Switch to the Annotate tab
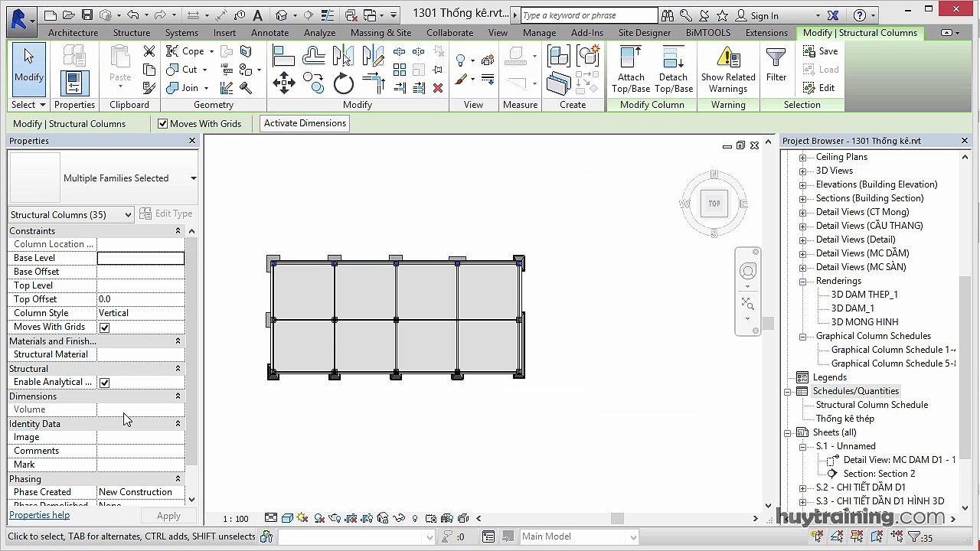 (270, 33)
